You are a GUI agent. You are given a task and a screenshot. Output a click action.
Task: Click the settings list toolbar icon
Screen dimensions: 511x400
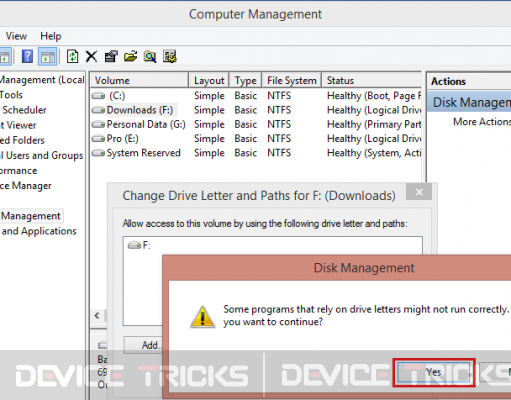(169, 56)
